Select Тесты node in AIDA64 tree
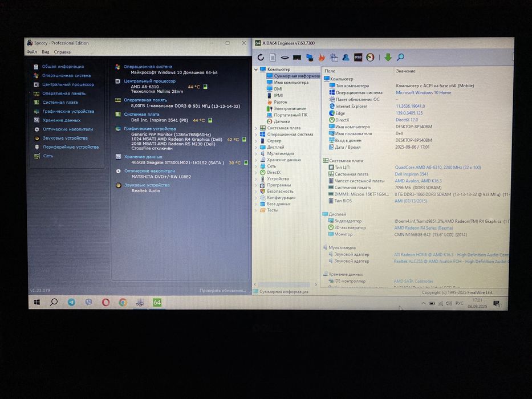 tap(273, 210)
